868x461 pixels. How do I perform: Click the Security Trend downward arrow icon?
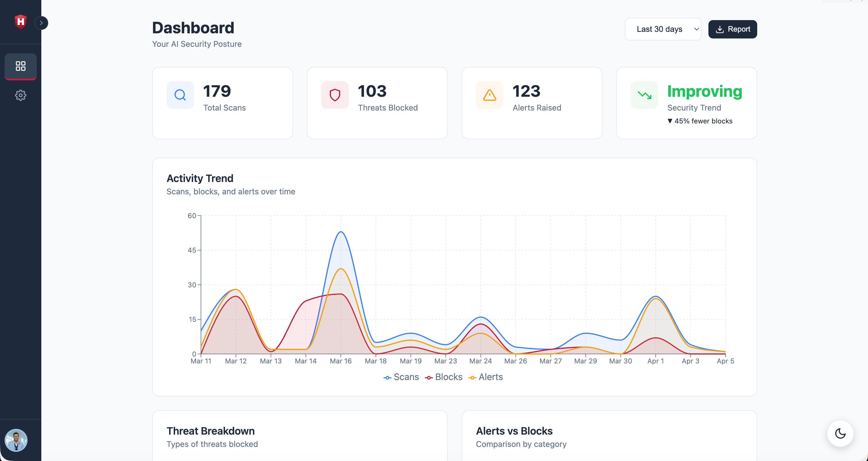(x=644, y=95)
